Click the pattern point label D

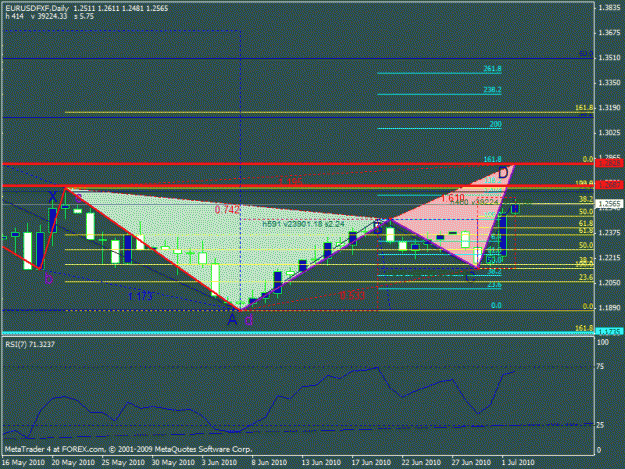503,173
